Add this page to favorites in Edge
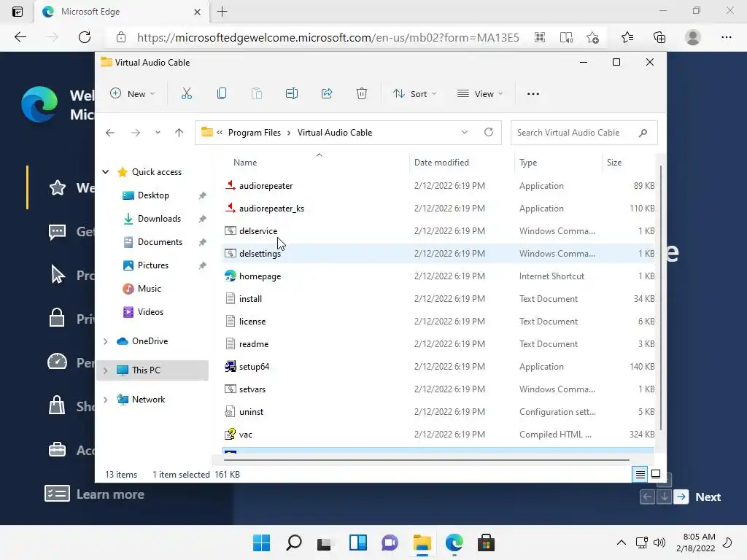747x560 pixels. [592, 37]
